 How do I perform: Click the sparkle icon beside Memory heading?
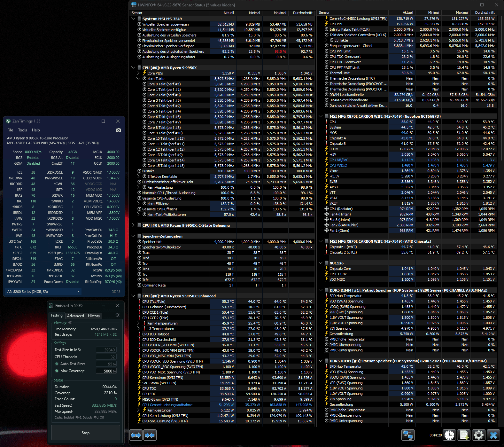70,323
